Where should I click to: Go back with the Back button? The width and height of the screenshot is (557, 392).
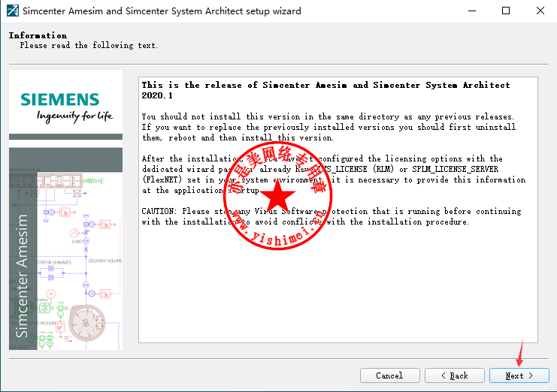[454, 375]
